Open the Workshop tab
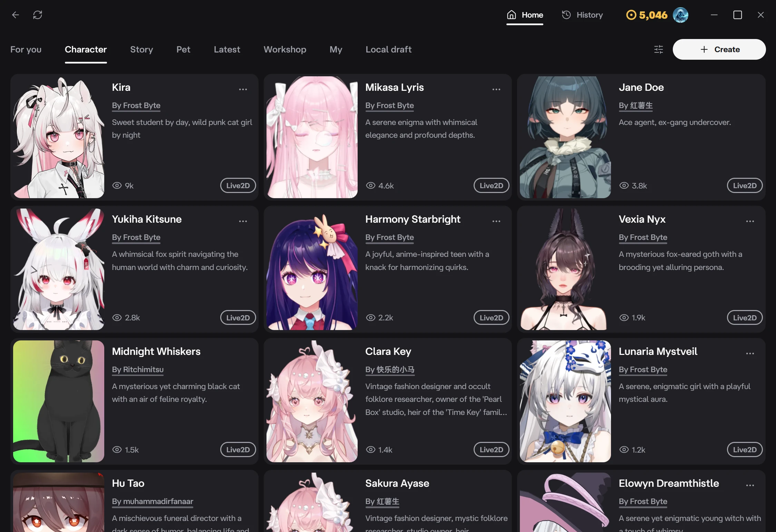This screenshot has width=776, height=532. pos(285,49)
